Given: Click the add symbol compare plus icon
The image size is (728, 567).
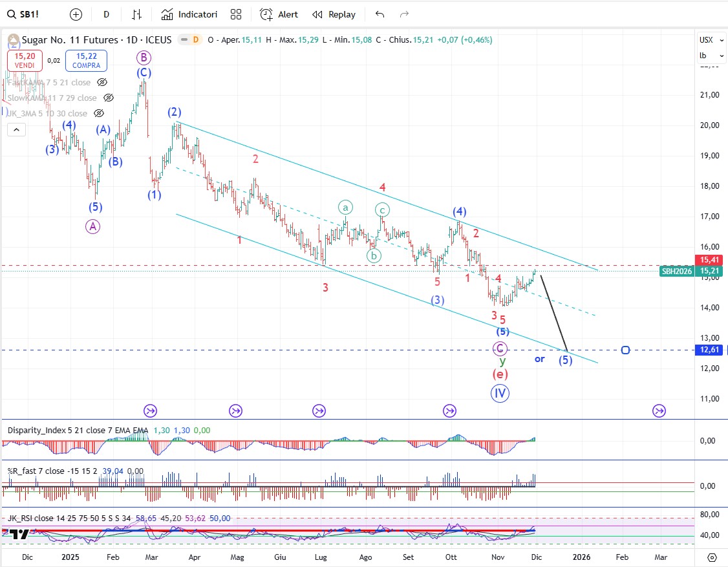Looking at the screenshot, I should 76,14.
